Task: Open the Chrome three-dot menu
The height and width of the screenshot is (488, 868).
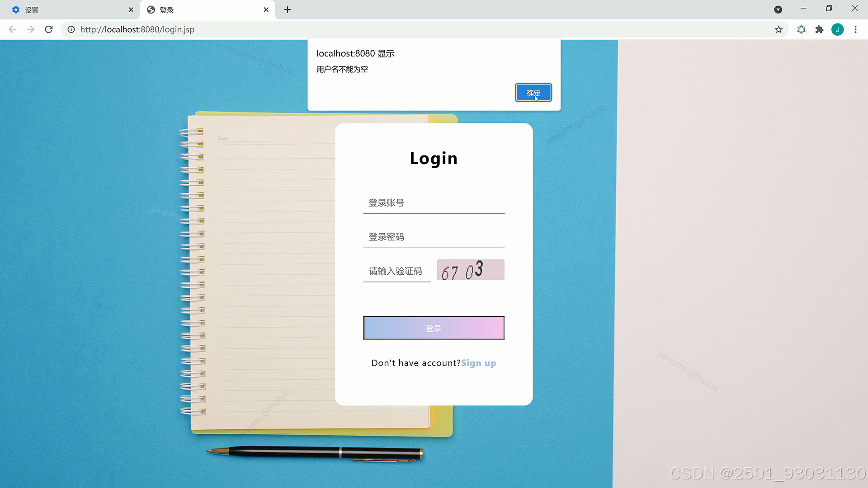Action: 855,29
